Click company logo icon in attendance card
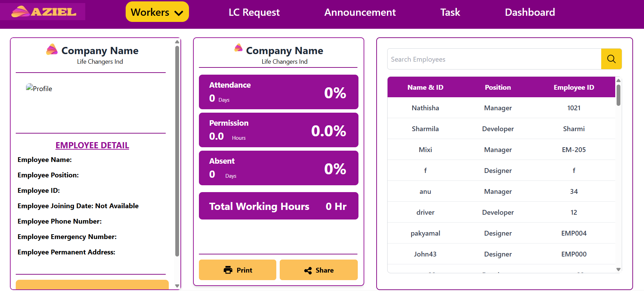Viewport: 644px width, 301px height. coord(239,48)
